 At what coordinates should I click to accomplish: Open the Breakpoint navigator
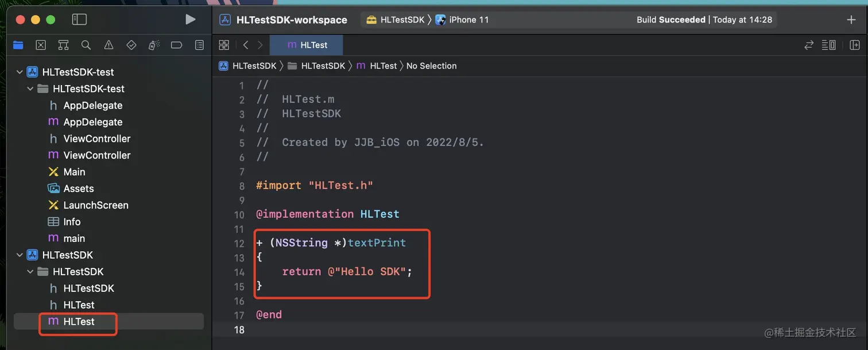[177, 45]
